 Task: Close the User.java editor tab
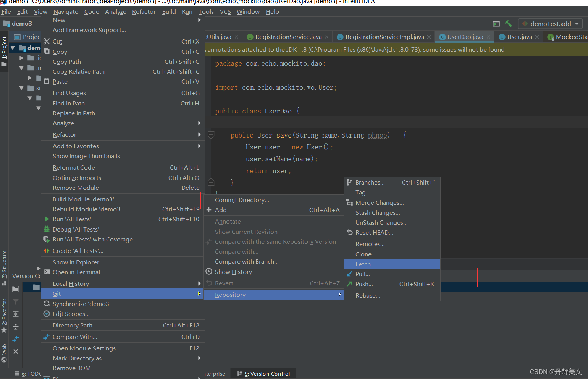(537, 37)
